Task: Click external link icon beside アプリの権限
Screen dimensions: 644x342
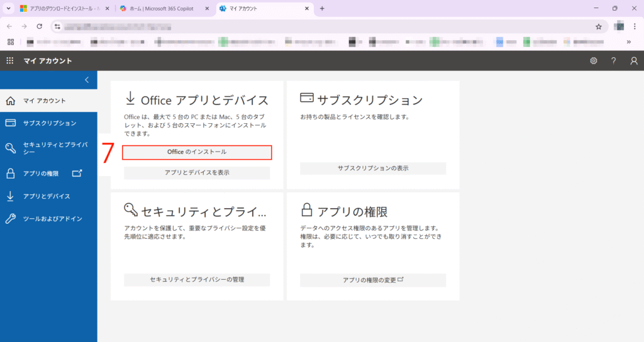Action: (x=77, y=174)
